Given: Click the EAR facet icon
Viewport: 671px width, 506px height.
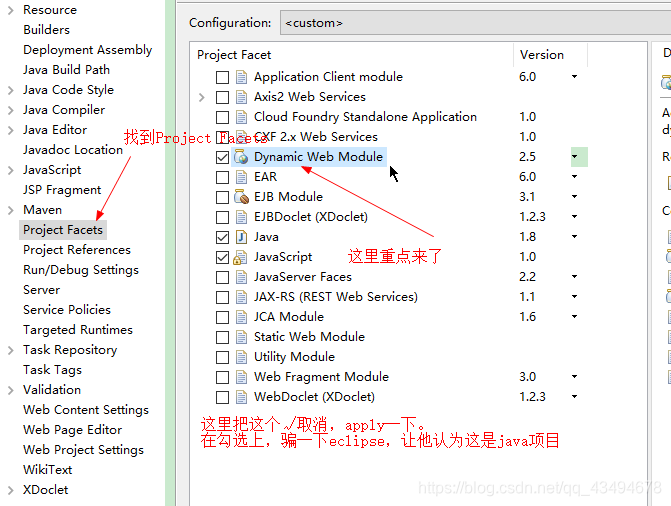Looking at the screenshot, I should point(241,177).
